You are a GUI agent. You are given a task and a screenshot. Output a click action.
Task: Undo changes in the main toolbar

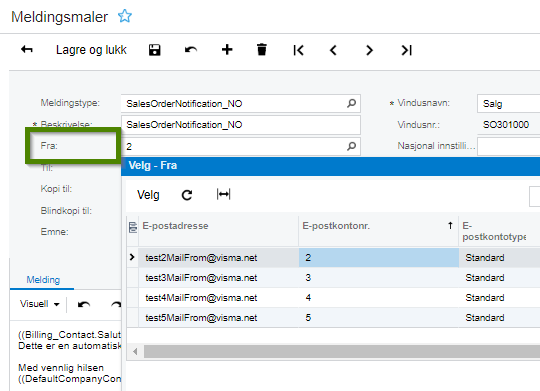(x=191, y=50)
